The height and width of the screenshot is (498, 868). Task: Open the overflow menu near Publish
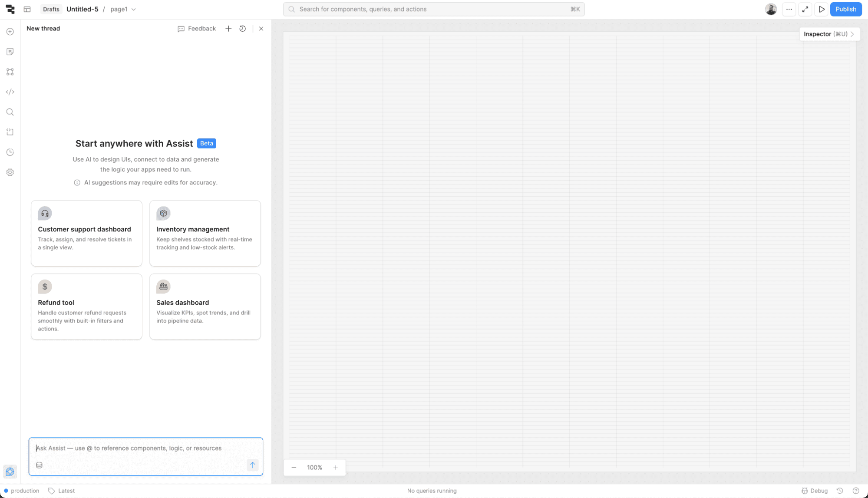pos(789,9)
